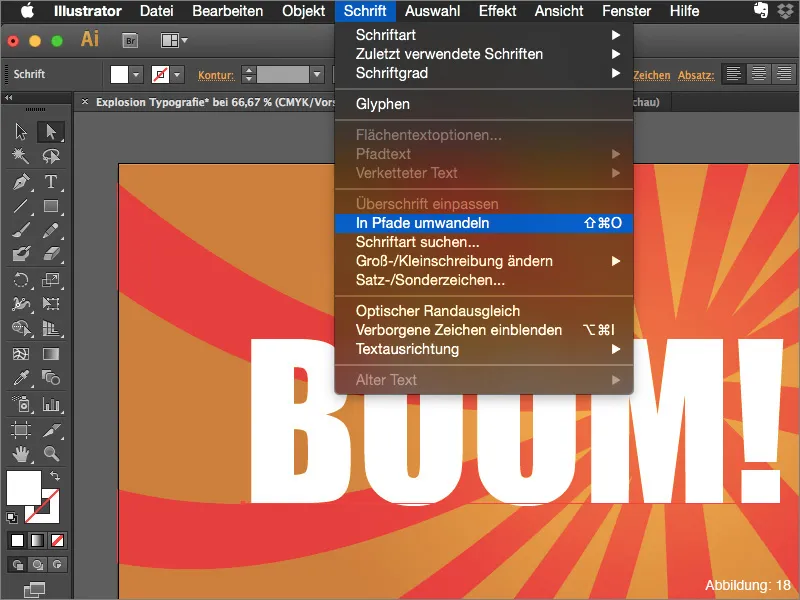Swap fill and stroke colors arrow
The height and width of the screenshot is (600, 800).
[55, 476]
